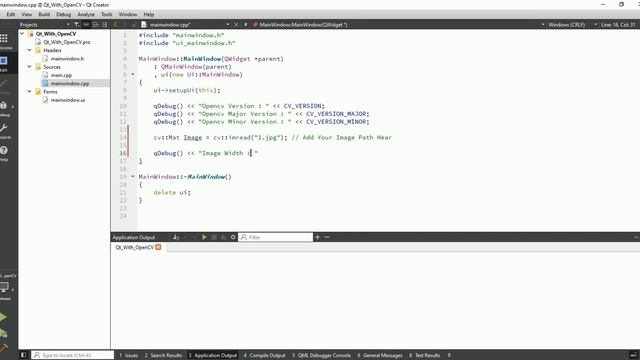Click the filter tree icon in Projects panel
The width and height of the screenshot is (640, 360).
click(x=76, y=24)
